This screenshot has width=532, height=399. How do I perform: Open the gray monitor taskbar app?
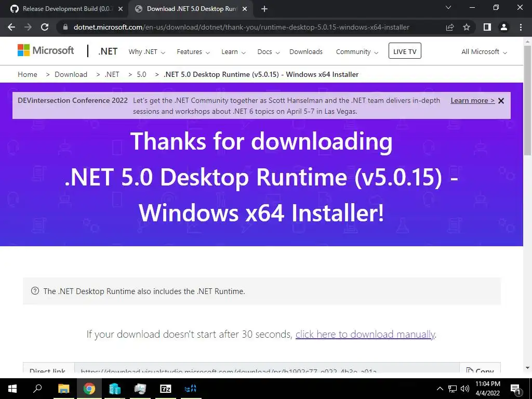tap(140, 389)
